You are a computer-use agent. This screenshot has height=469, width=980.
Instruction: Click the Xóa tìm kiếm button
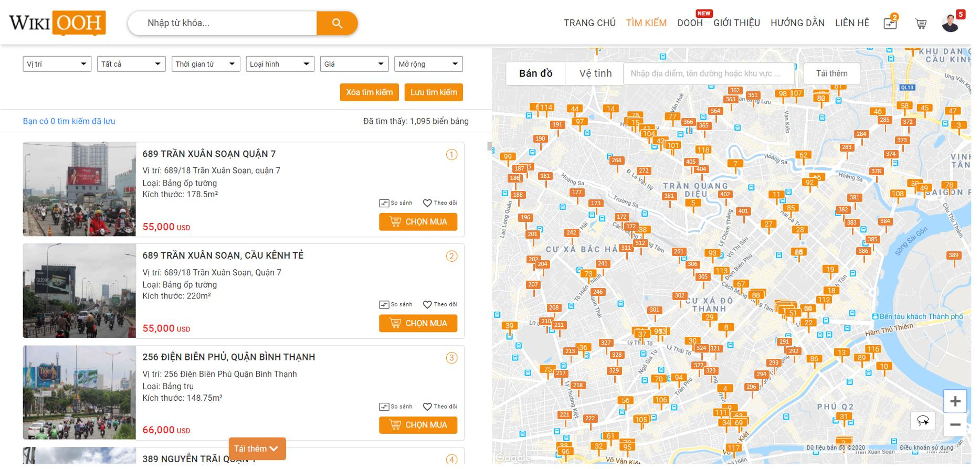(369, 92)
